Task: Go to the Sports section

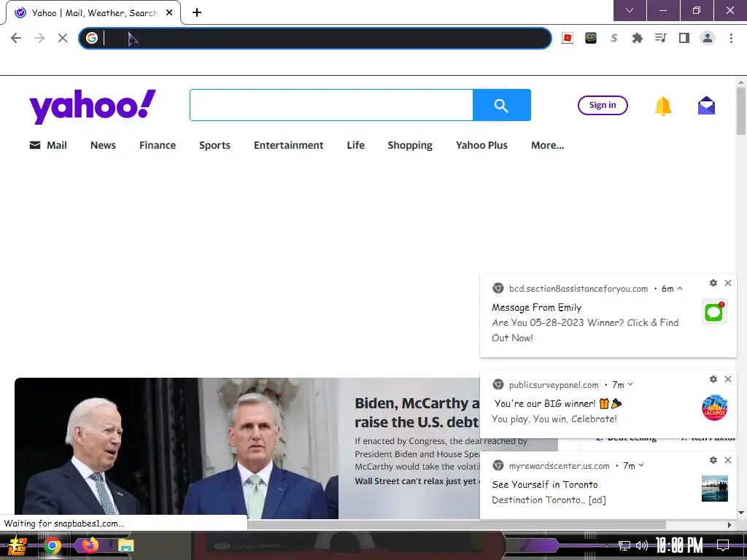Action: (x=214, y=145)
